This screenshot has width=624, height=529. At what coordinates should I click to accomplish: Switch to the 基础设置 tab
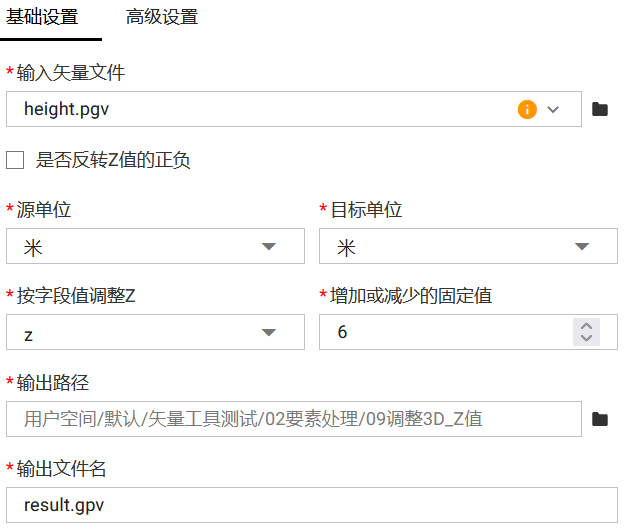[43, 18]
